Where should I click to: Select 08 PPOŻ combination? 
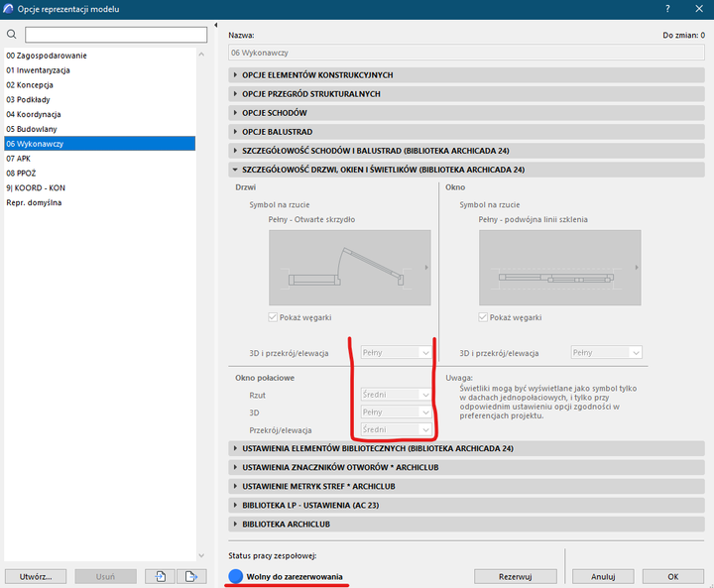(x=100, y=174)
